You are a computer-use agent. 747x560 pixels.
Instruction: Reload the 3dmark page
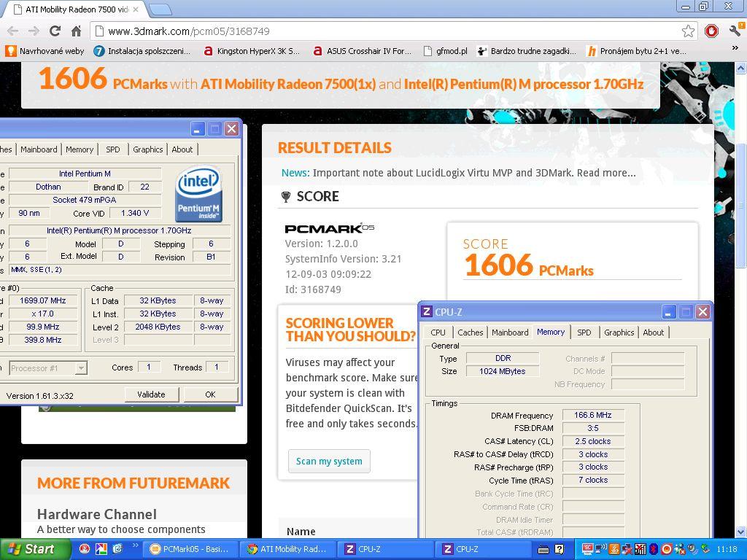tap(55, 31)
